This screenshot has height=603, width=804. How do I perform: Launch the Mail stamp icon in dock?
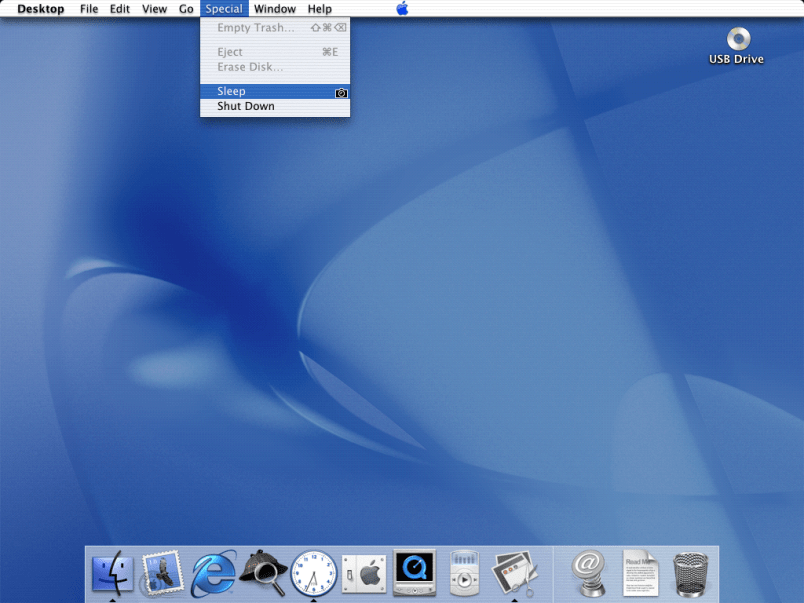163,573
